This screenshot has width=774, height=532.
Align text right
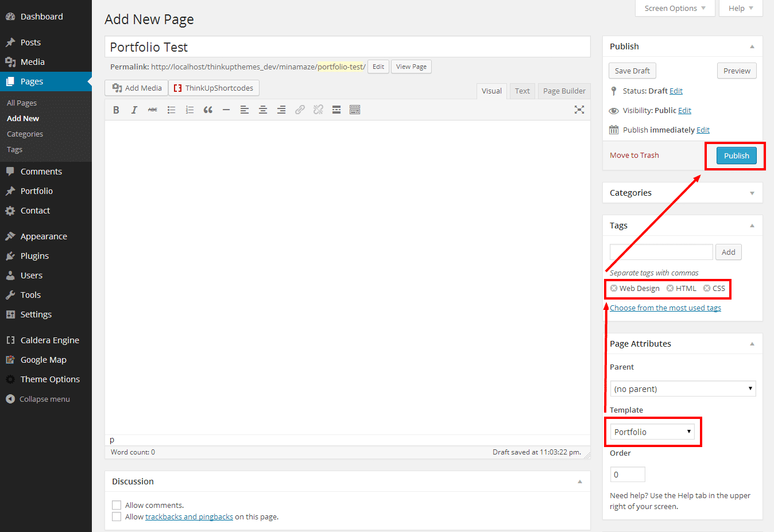pos(281,110)
